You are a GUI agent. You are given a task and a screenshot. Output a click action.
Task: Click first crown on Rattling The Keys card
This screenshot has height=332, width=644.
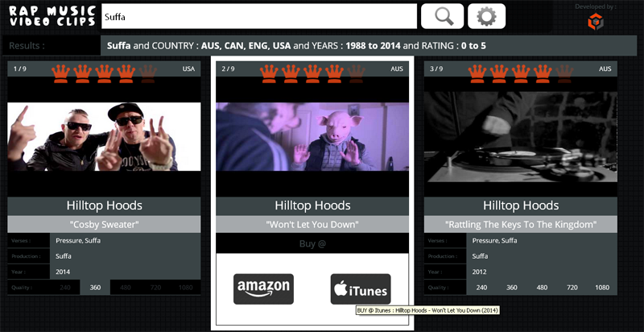[x=477, y=73]
